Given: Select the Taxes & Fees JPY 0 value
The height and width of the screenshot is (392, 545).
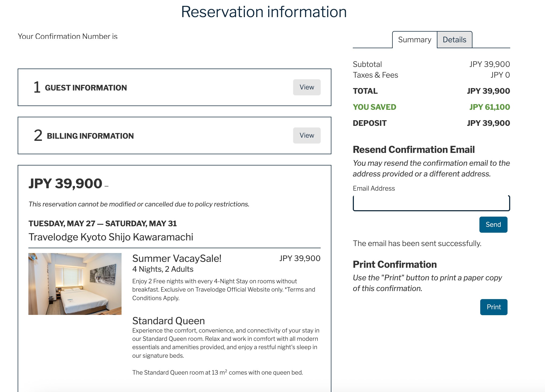Looking at the screenshot, I should click(x=500, y=75).
